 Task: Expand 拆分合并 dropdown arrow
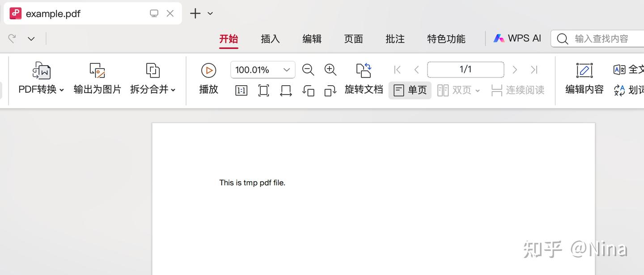[173, 90]
